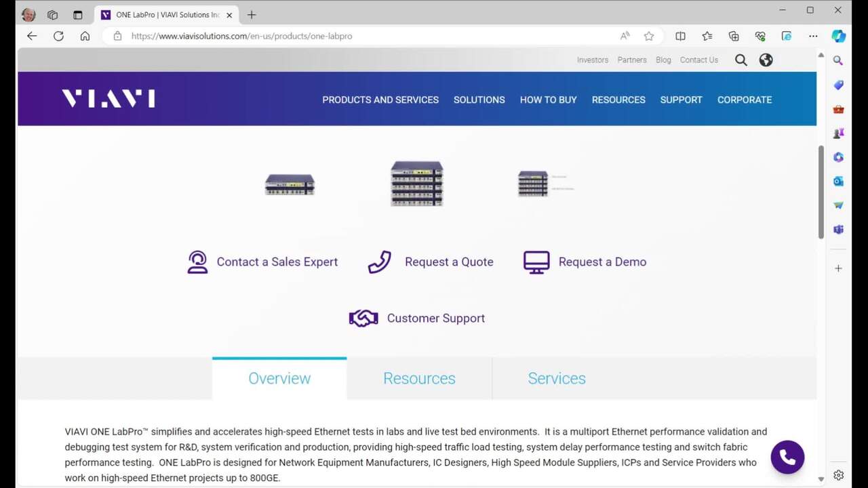The width and height of the screenshot is (868, 488).
Task: Expand the Solutions navigation menu
Action: pyautogui.click(x=479, y=100)
